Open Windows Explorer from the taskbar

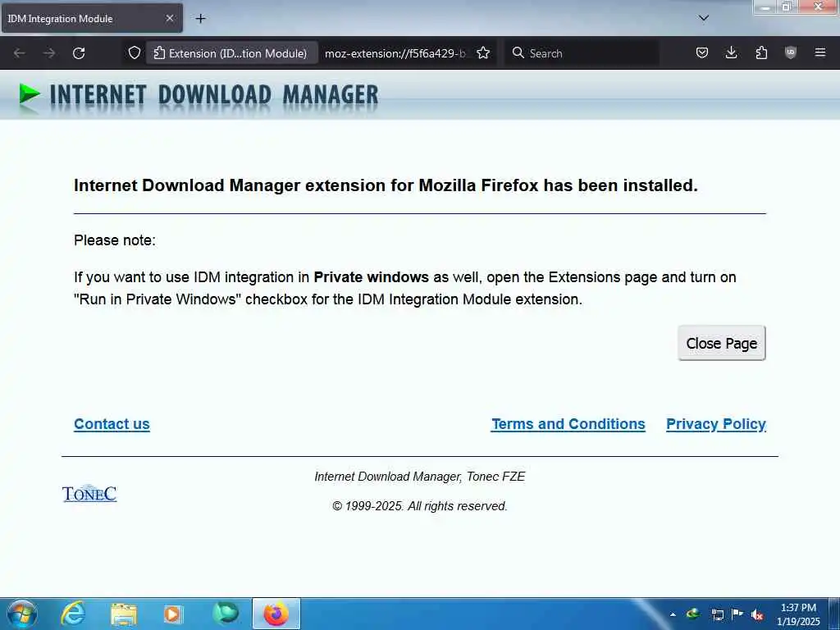coord(124,614)
